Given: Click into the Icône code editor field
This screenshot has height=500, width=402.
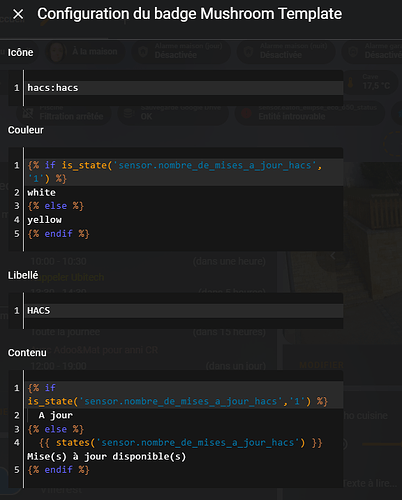Looking at the screenshot, I should tap(176, 88).
